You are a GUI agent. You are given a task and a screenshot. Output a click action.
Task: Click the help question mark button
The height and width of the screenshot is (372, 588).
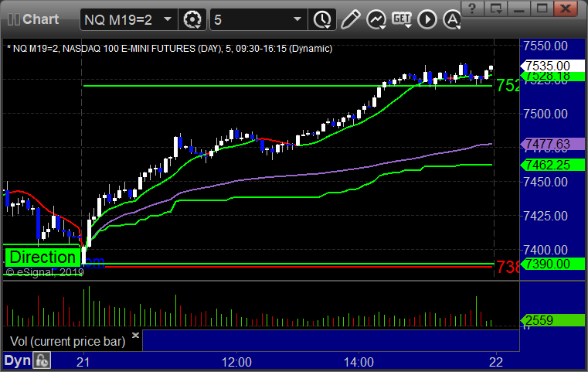click(473, 9)
